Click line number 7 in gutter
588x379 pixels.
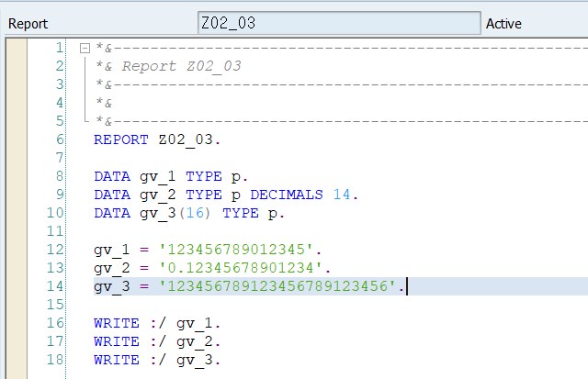[60, 158]
